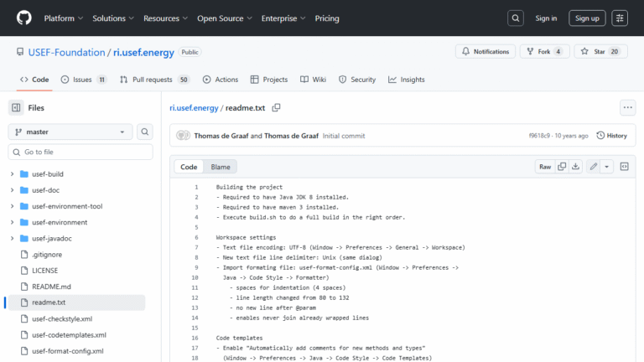Screen dimensions: 644x362
Task: Click the Go to file field
Action: tap(80, 152)
